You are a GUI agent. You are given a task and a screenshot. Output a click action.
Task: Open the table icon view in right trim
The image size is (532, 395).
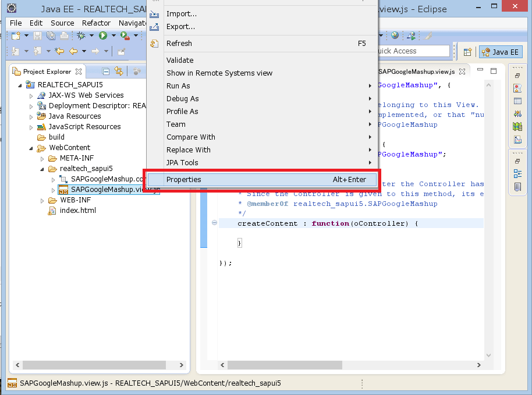tap(517, 101)
